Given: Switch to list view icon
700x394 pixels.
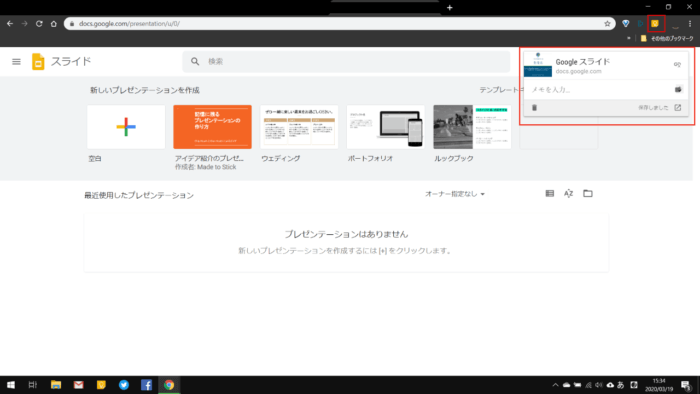Looking at the screenshot, I should pos(550,194).
